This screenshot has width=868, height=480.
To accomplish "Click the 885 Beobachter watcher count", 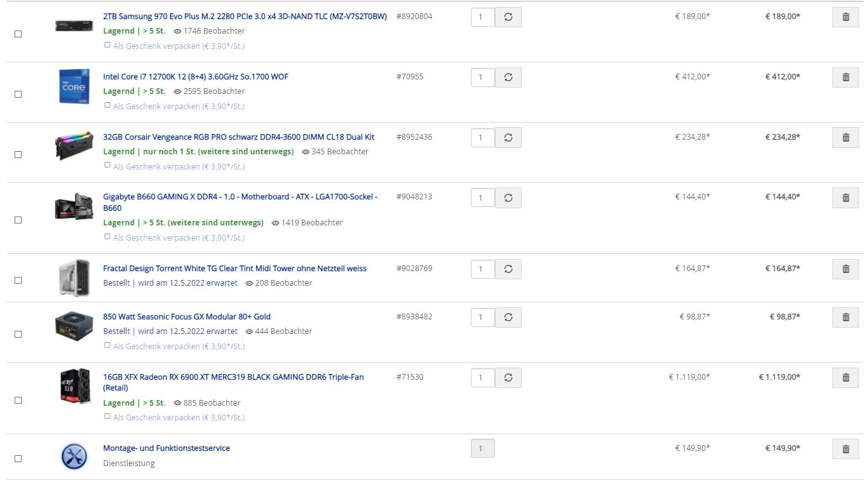I will pyautogui.click(x=207, y=403).
